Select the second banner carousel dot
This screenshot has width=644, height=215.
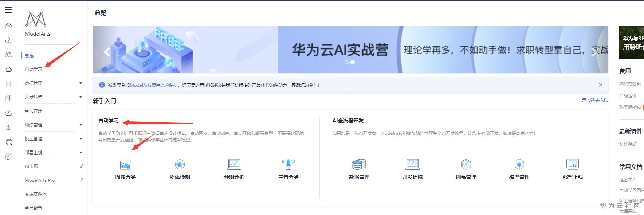coord(353,62)
